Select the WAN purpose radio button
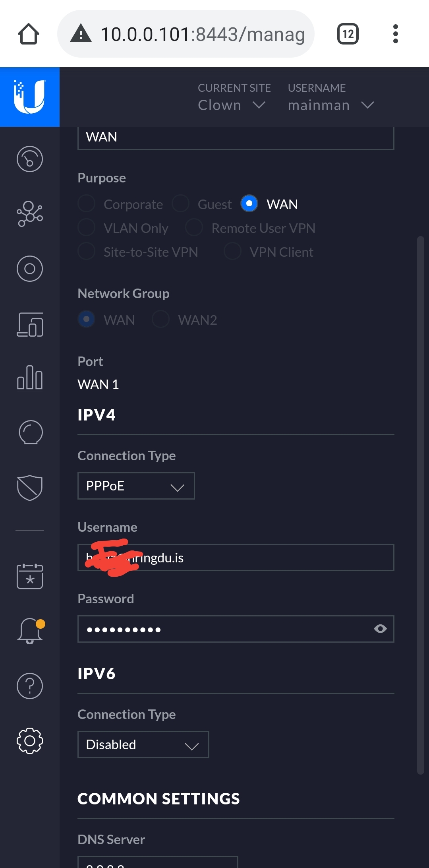The height and width of the screenshot is (868, 429). (249, 204)
